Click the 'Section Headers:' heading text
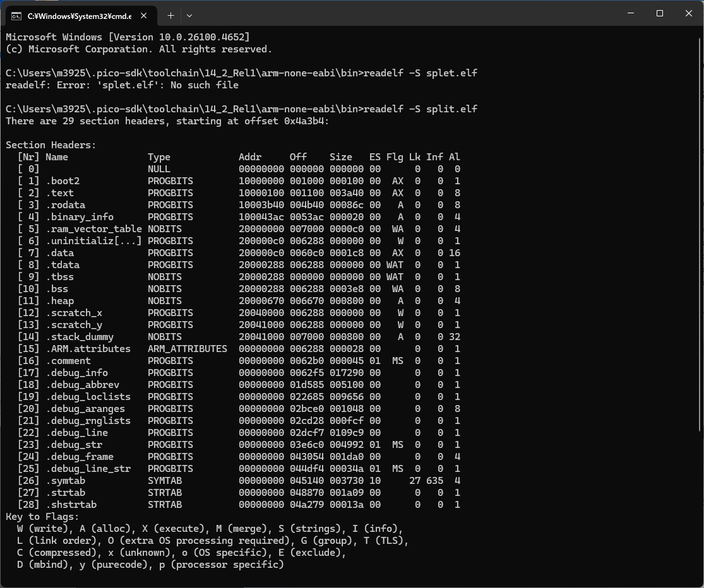 51,145
